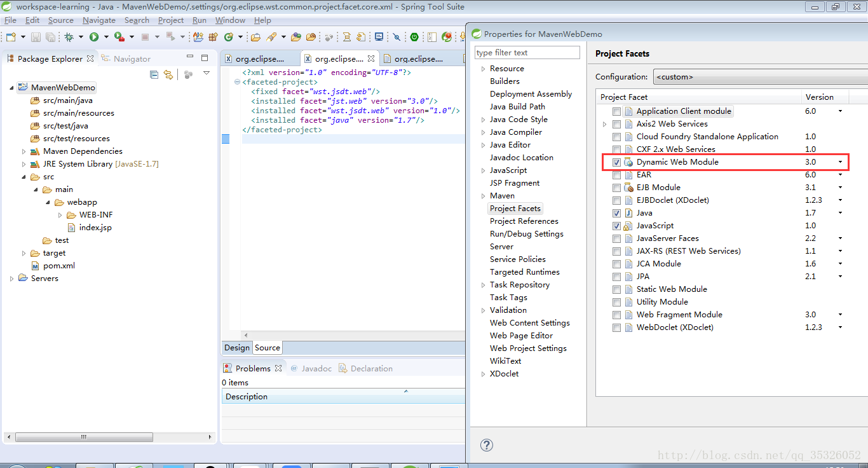
Task: Click the Run Last Tool icon with red toolbox
Action: pos(119,37)
